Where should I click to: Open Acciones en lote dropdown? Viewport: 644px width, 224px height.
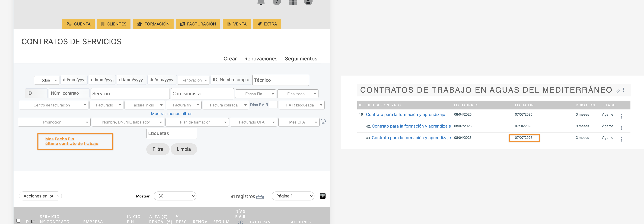(x=40, y=196)
